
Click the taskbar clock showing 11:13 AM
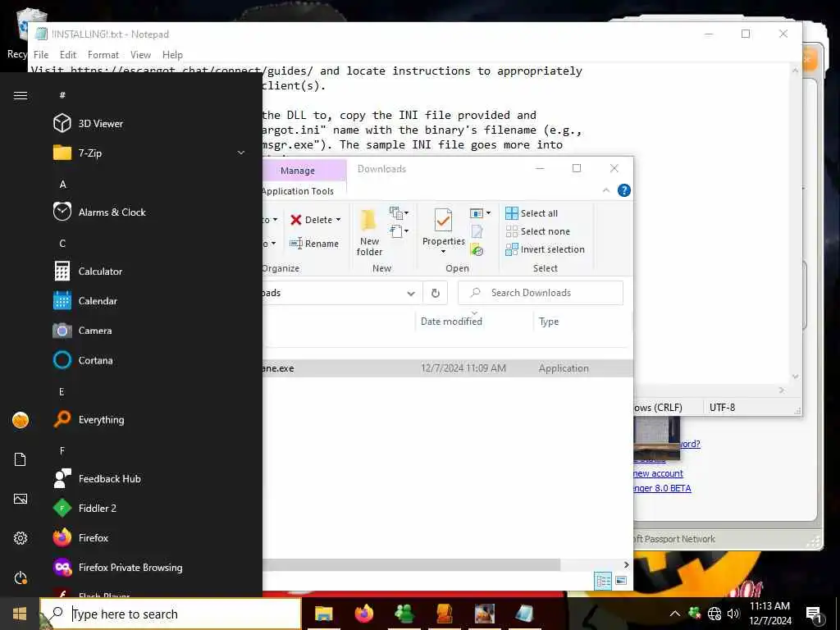pyautogui.click(x=769, y=614)
